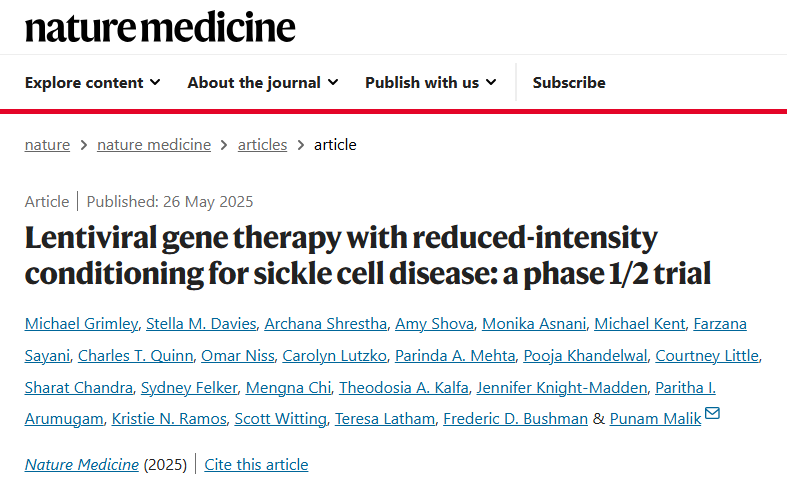Expand the Explore content chevron

[x=156, y=82]
